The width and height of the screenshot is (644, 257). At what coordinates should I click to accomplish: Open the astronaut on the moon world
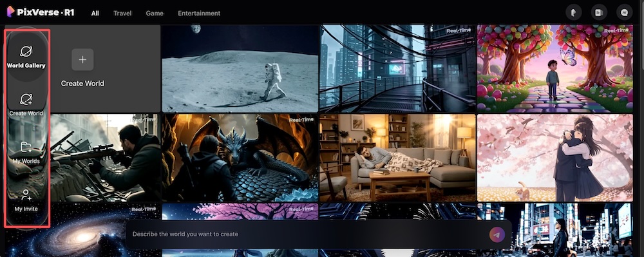(x=240, y=68)
